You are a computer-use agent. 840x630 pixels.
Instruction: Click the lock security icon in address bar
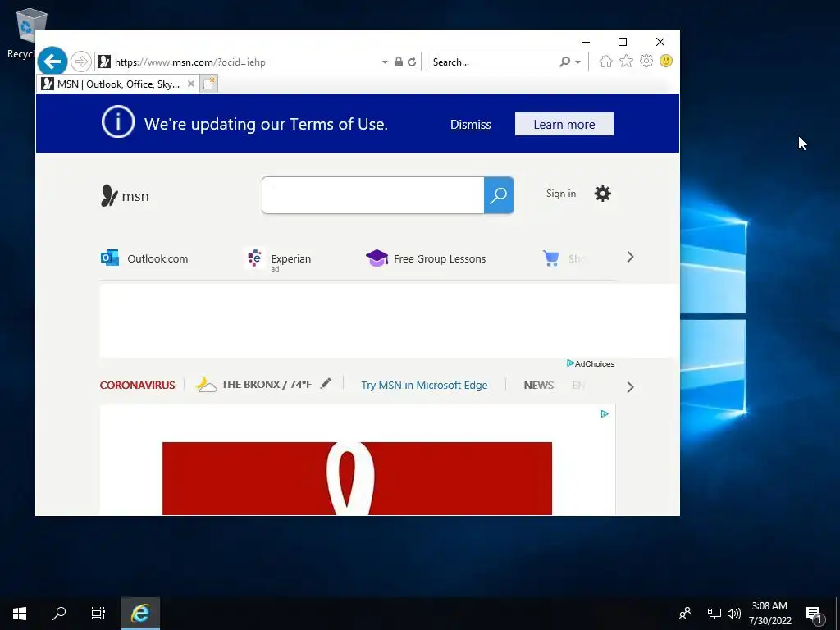pos(398,62)
